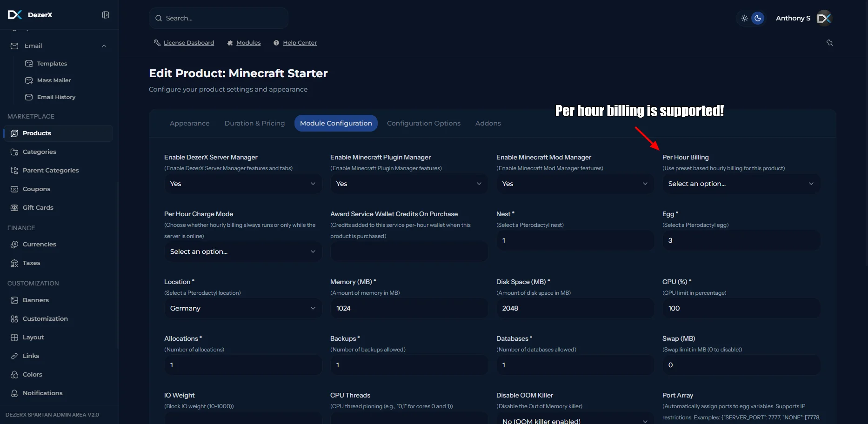Click the Nest input field

coord(575,240)
